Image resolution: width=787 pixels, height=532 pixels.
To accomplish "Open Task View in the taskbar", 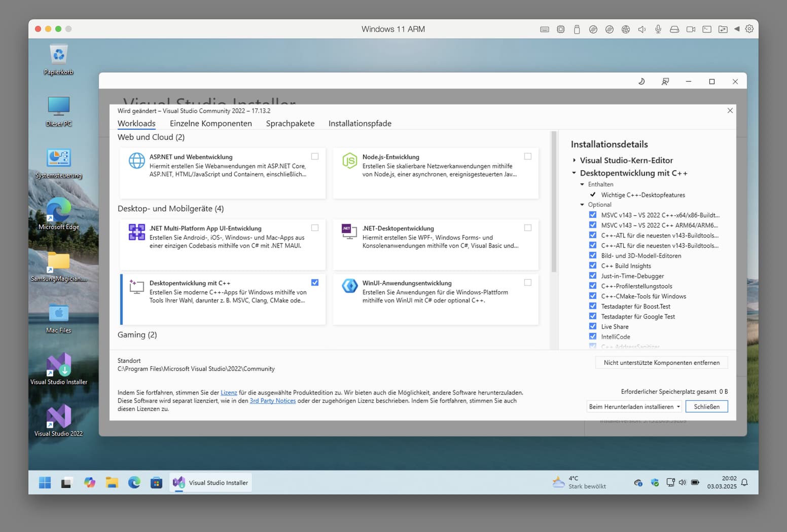I will (x=66, y=483).
